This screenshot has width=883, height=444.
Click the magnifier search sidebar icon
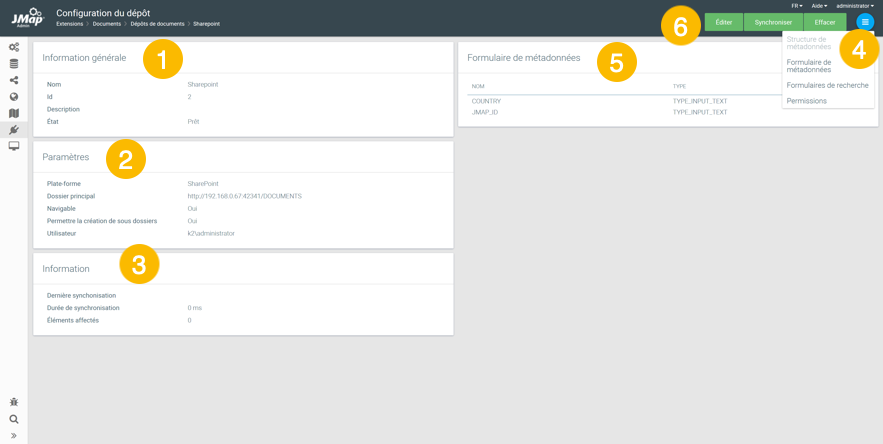tap(14, 419)
